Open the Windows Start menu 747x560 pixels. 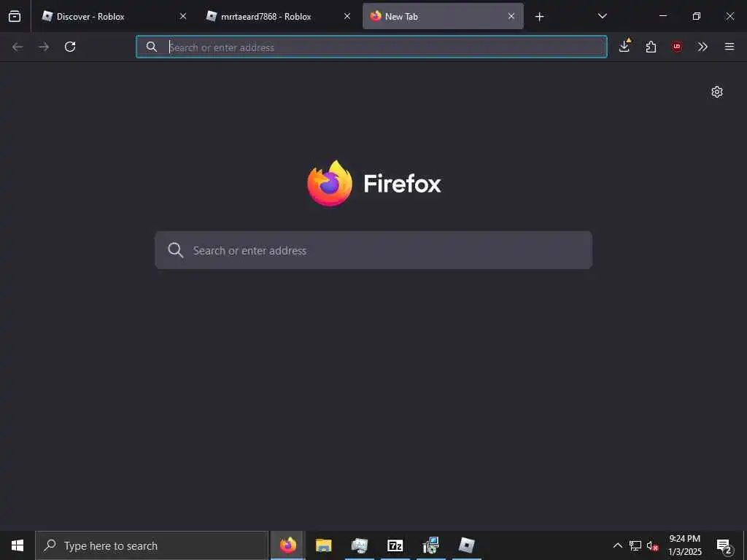(x=18, y=545)
